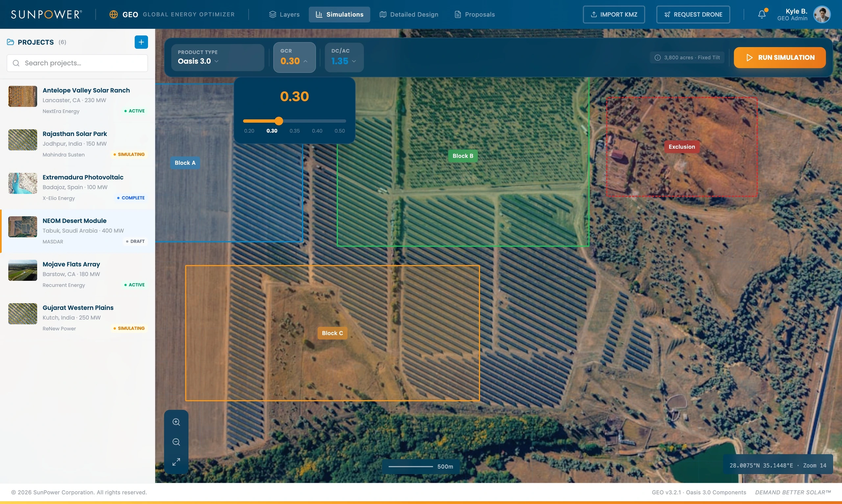The image size is (842, 504).
Task: Click SIMULATING status on Gujarat Western Plains
Action: 129,328
